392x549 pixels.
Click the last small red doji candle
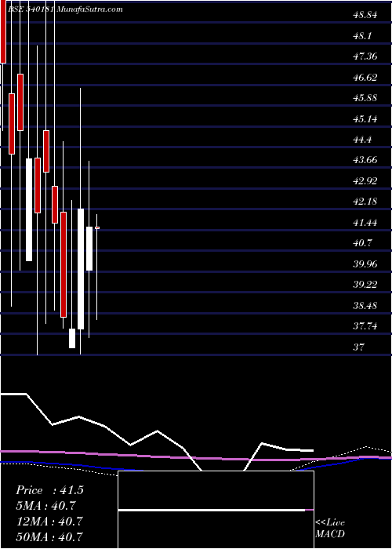tap(97, 228)
